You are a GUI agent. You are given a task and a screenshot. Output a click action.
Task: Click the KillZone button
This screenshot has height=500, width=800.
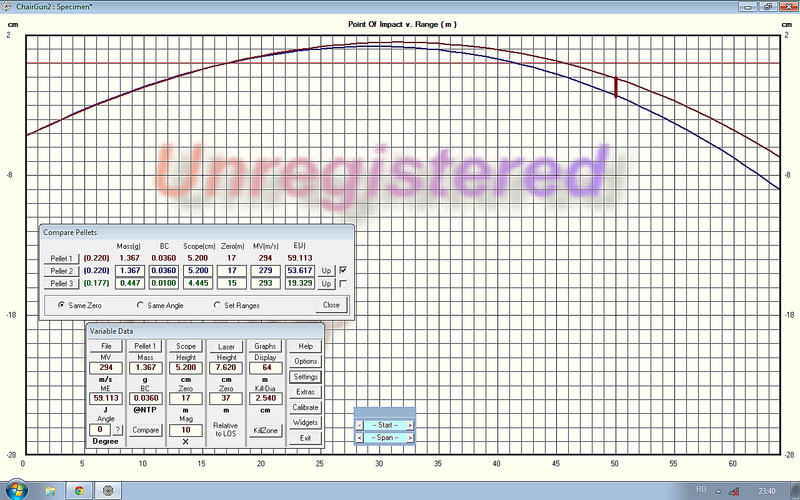(x=265, y=430)
